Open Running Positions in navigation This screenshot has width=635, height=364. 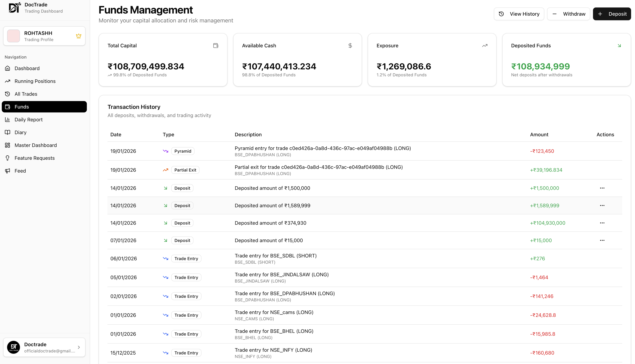[35, 81]
